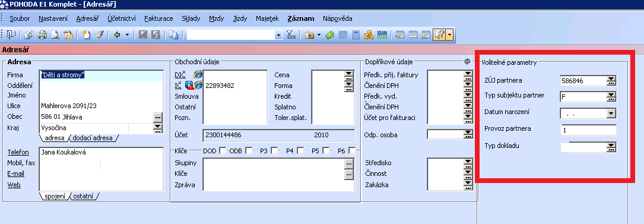Viewport: 644px width, 224px height.
Task: Go back with the green arrow icon
Action: coord(117,35)
